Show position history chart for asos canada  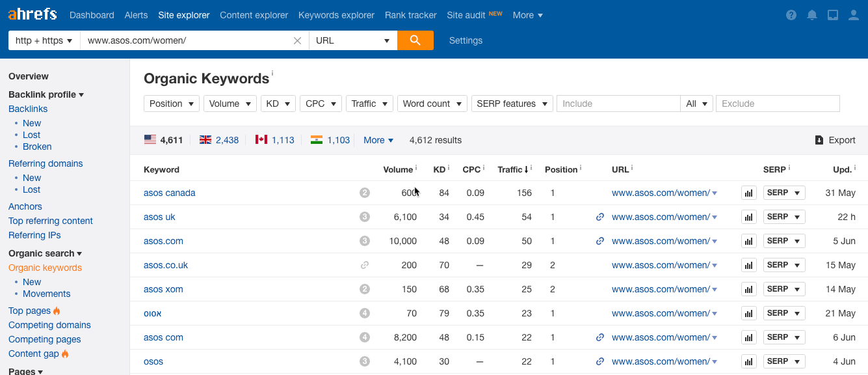(748, 193)
